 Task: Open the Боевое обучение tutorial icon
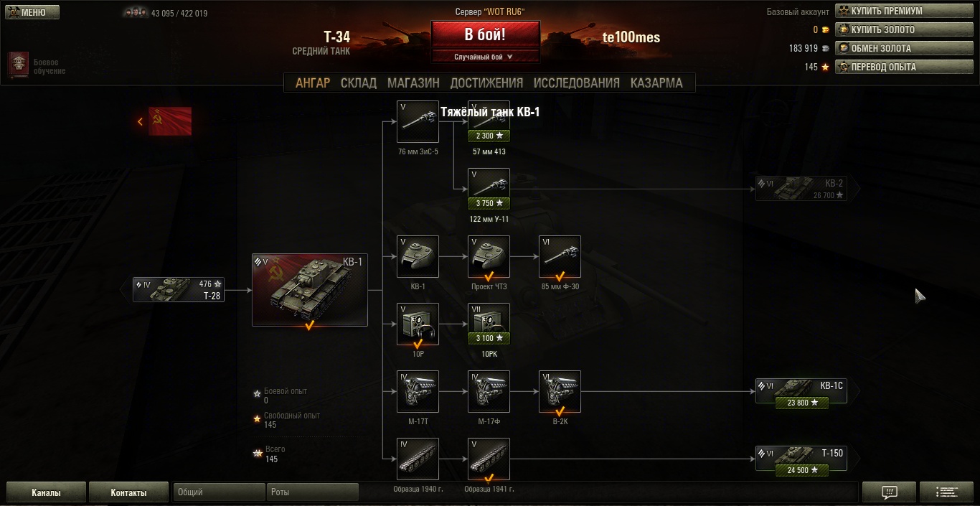19,65
